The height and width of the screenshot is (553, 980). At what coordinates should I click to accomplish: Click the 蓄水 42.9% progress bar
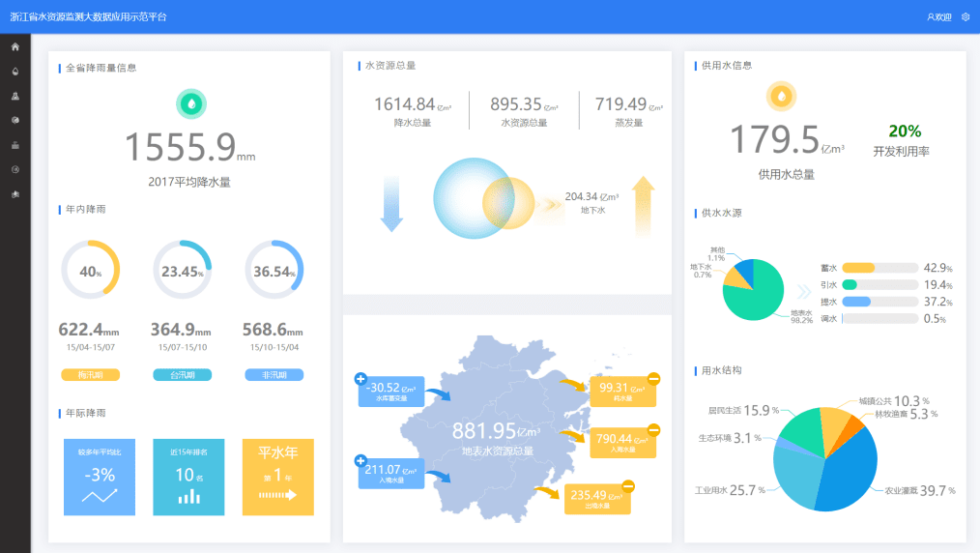click(879, 268)
